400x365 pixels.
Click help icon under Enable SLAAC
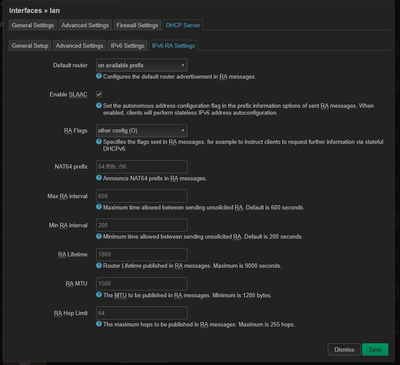pyautogui.click(x=99, y=105)
